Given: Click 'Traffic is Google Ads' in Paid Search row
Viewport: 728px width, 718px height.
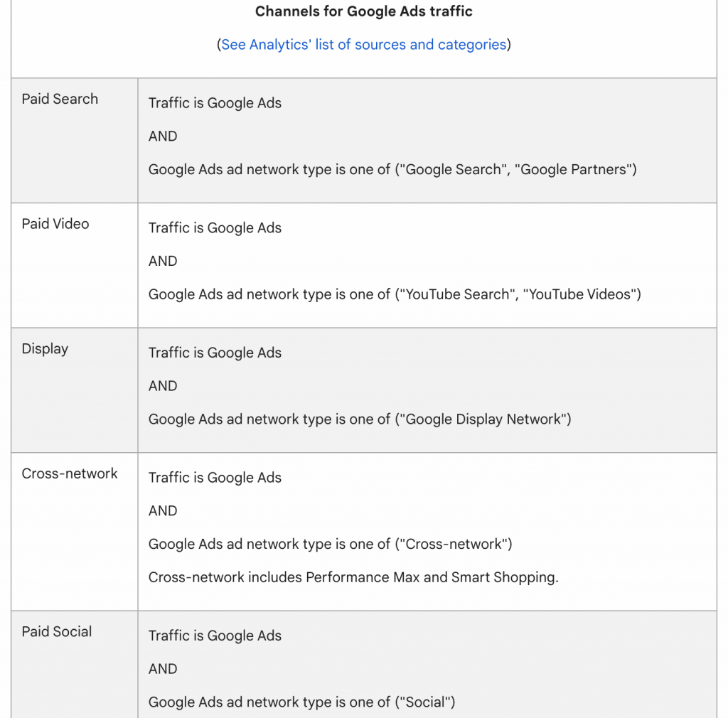Looking at the screenshot, I should tap(215, 103).
